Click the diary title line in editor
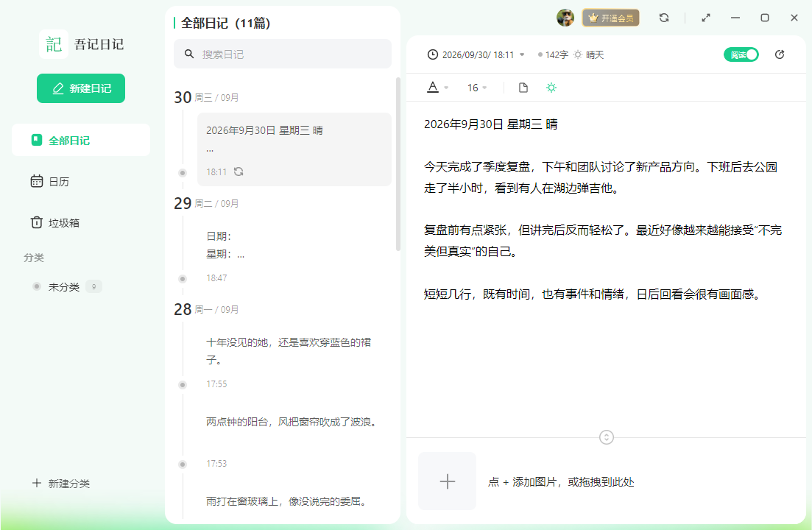812x530 pixels. [x=490, y=124]
